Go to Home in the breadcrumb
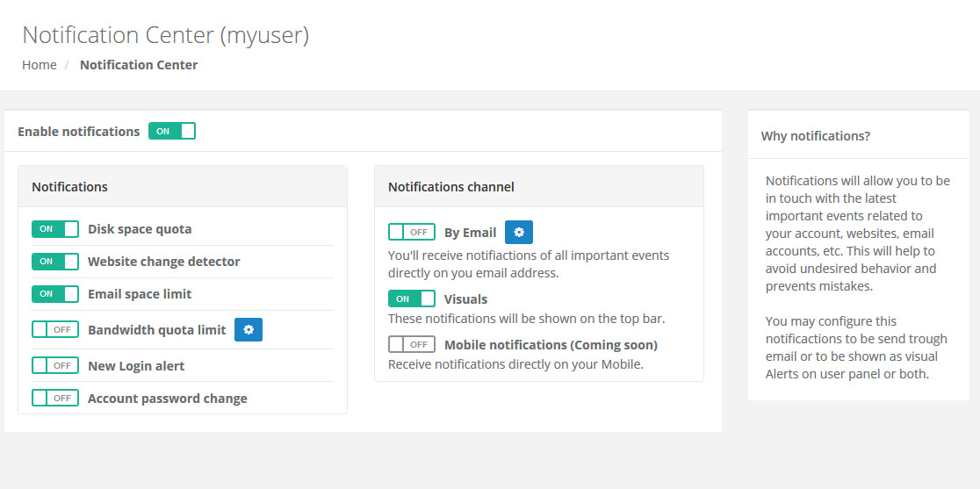The image size is (980, 489). click(40, 65)
